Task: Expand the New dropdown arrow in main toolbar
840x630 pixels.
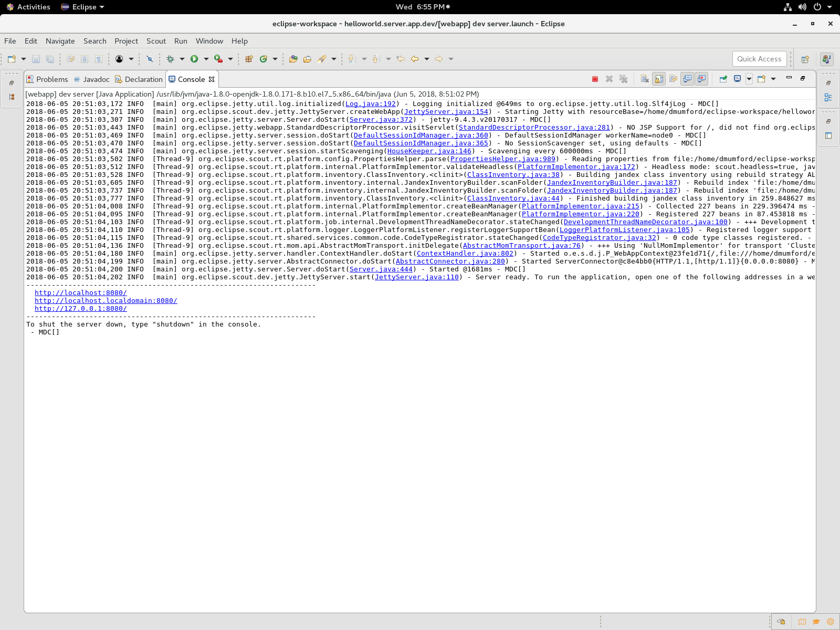Action: [x=23, y=59]
